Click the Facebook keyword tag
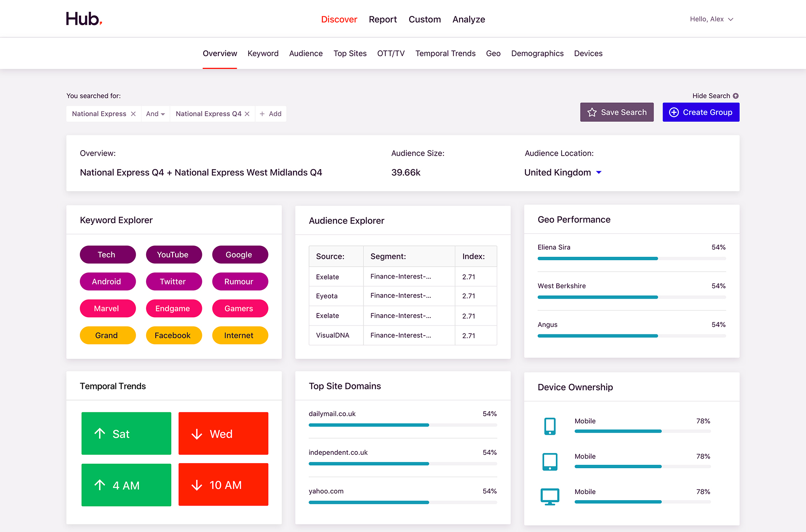806x532 pixels. (173, 335)
